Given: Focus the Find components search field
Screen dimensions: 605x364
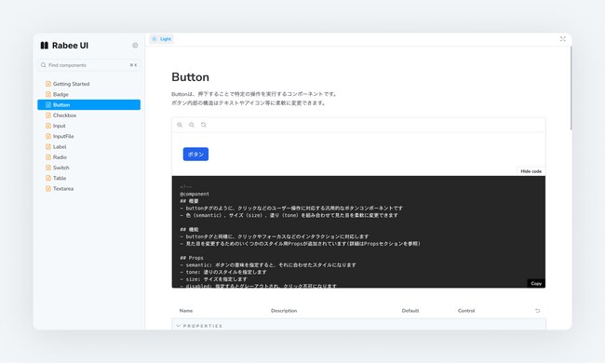Looking at the screenshot, I should (89, 65).
